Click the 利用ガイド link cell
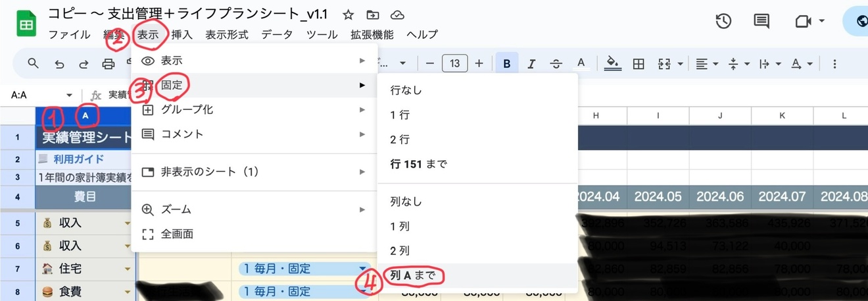868x301 pixels. coord(85,159)
